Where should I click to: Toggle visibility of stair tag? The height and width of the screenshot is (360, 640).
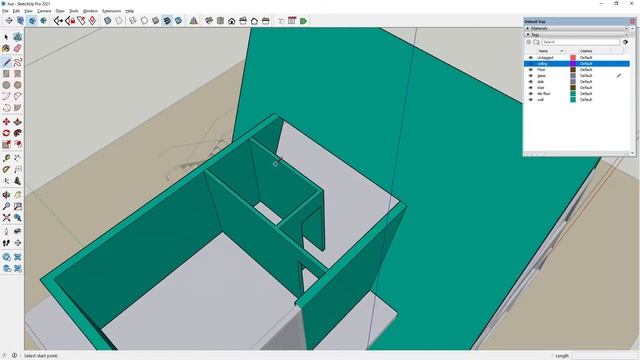pos(531,88)
